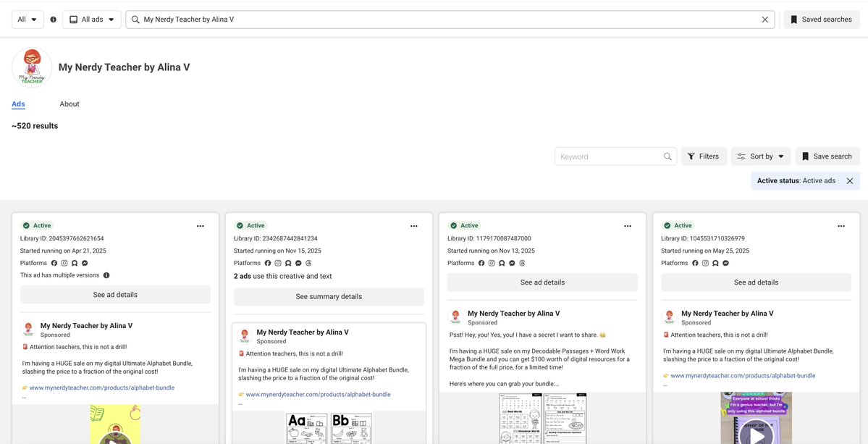Click '~520 results' text
The width and height of the screenshot is (868, 444).
(x=35, y=126)
